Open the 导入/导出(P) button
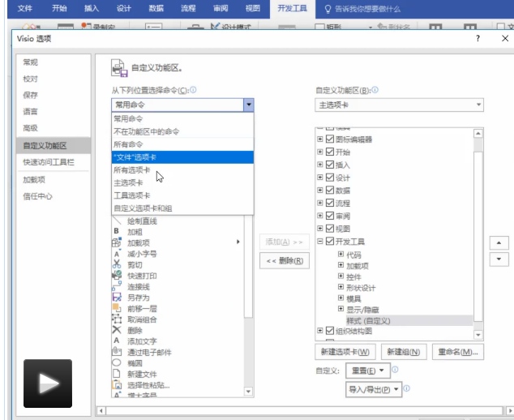 tap(374, 389)
